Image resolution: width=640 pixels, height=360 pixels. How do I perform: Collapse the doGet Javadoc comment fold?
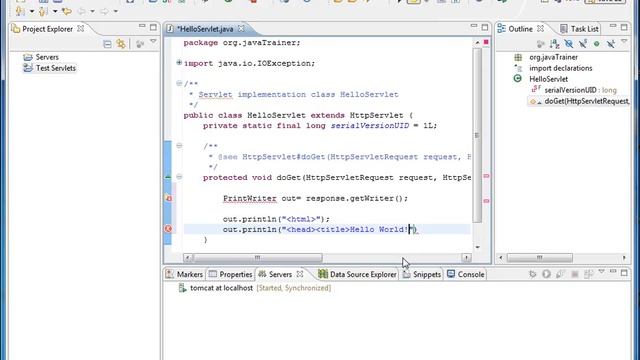click(179, 146)
